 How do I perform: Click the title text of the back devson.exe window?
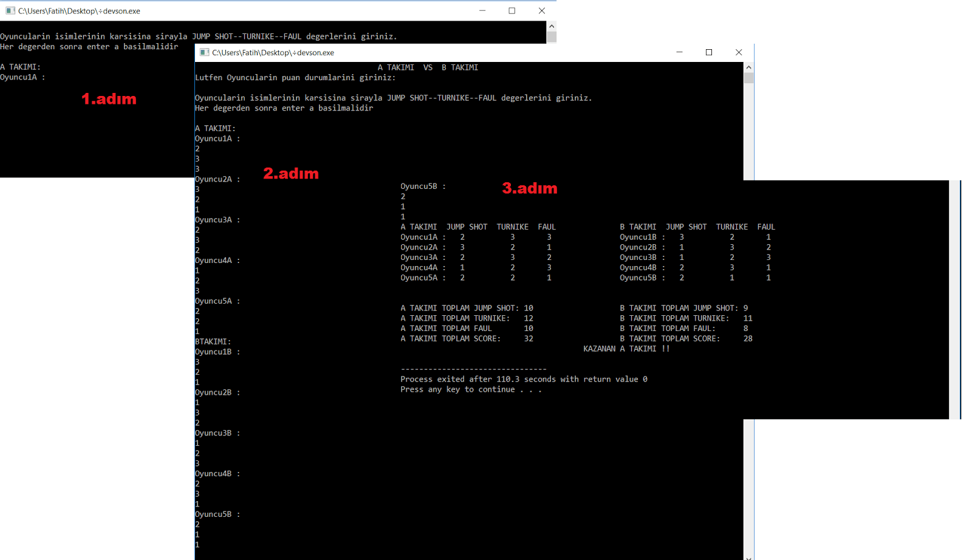pyautogui.click(x=79, y=11)
